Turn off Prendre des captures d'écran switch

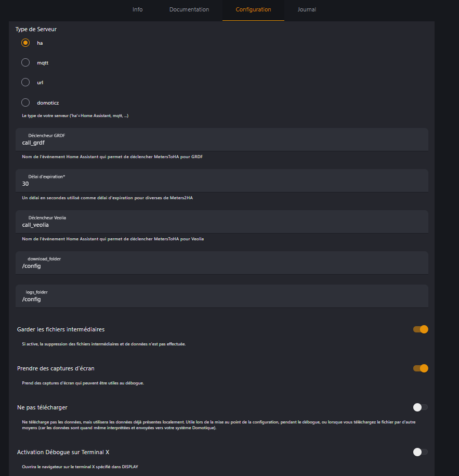pos(421,368)
